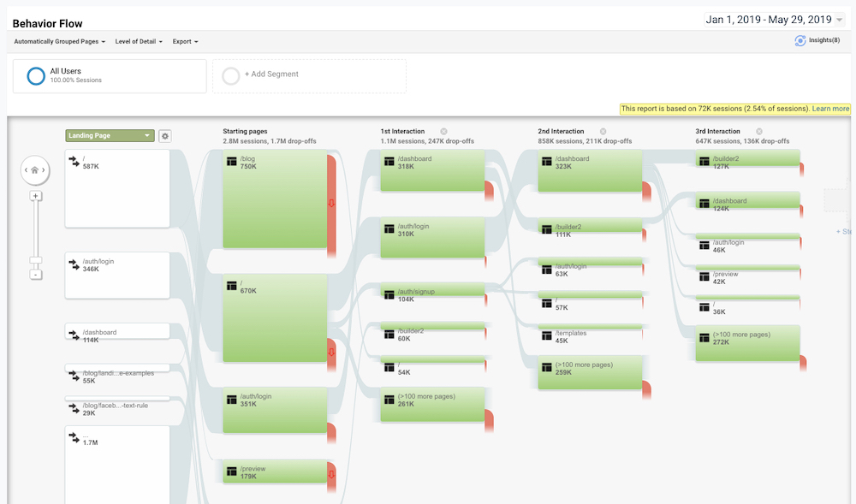Open the Level of Detail dropdown
The height and width of the screenshot is (504, 856).
click(138, 40)
